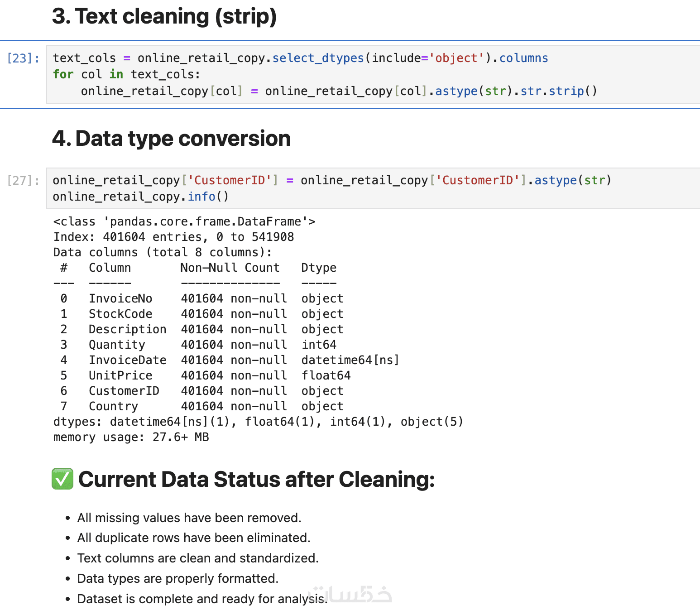Image resolution: width=700 pixels, height=615 pixels.
Task: Click the green checkmark emoji icon
Action: (x=62, y=479)
